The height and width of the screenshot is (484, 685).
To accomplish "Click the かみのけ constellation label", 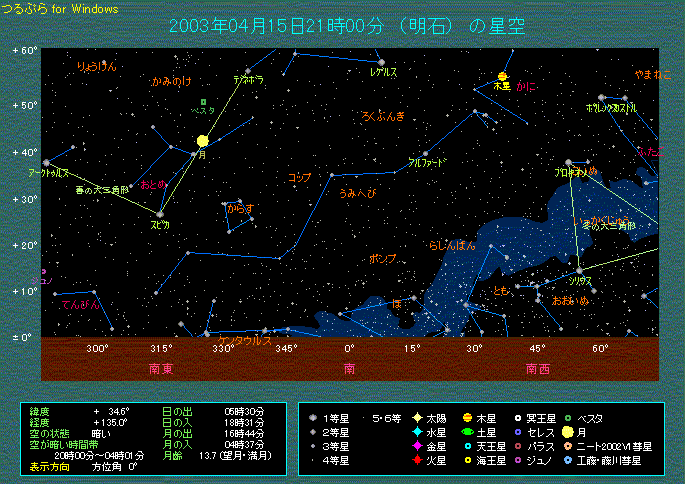I will [x=172, y=81].
